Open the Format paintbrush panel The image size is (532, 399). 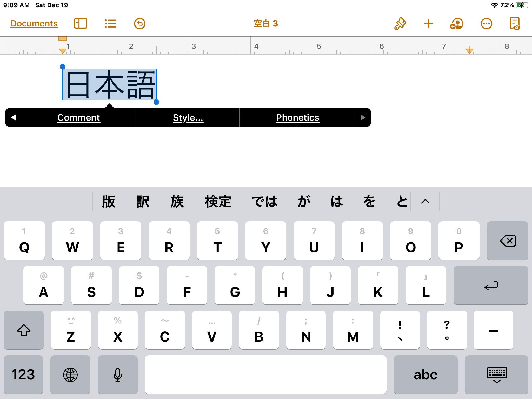click(x=400, y=24)
